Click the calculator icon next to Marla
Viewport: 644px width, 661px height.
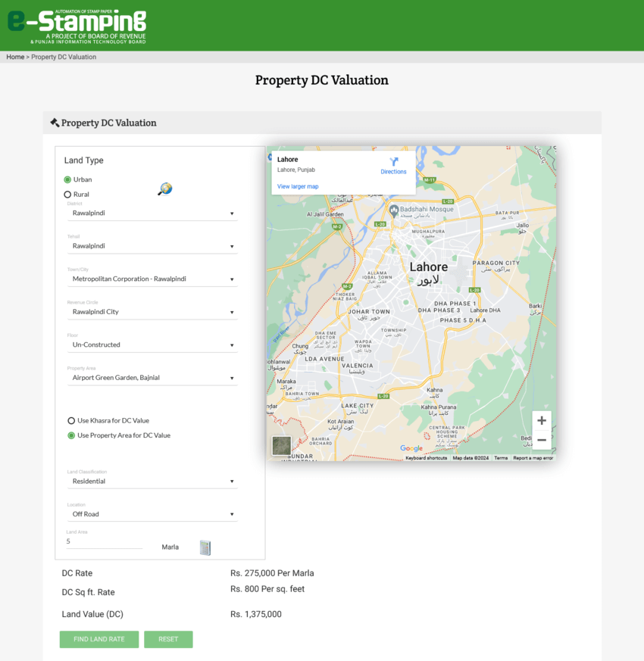(x=205, y=547)
